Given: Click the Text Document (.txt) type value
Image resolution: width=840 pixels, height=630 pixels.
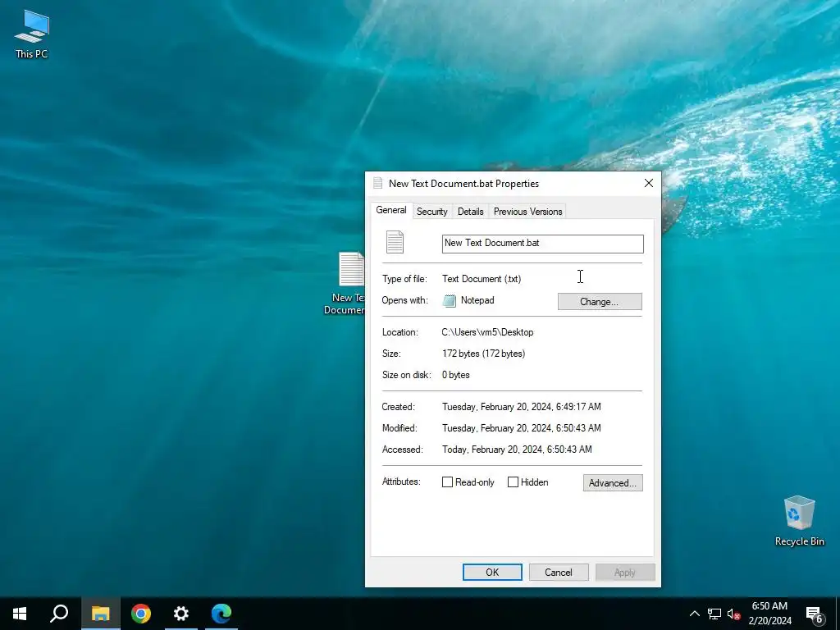Looking at the screenshot, I should pyautogui.click(x=482, y=279).
